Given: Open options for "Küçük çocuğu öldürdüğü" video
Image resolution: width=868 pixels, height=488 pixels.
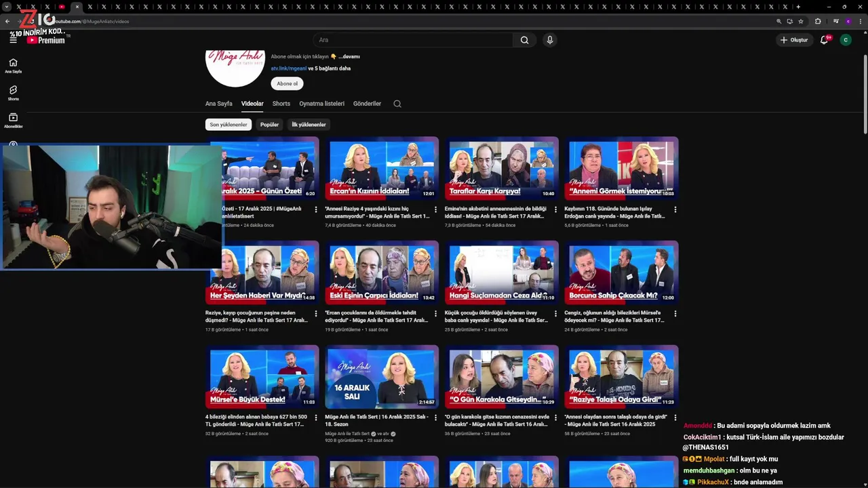Looking at the screenshot, I should 555,314.
